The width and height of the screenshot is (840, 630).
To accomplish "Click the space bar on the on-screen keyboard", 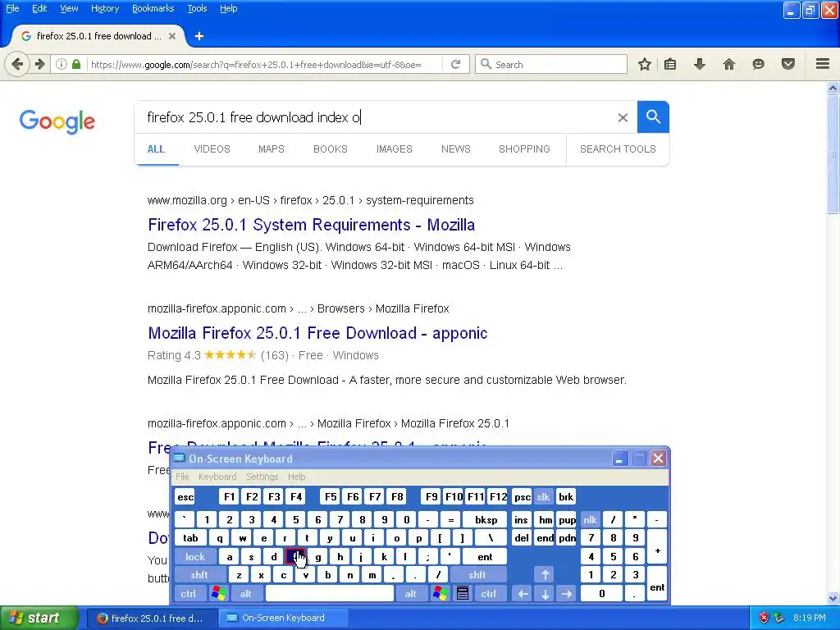I will tap(330, 594).
